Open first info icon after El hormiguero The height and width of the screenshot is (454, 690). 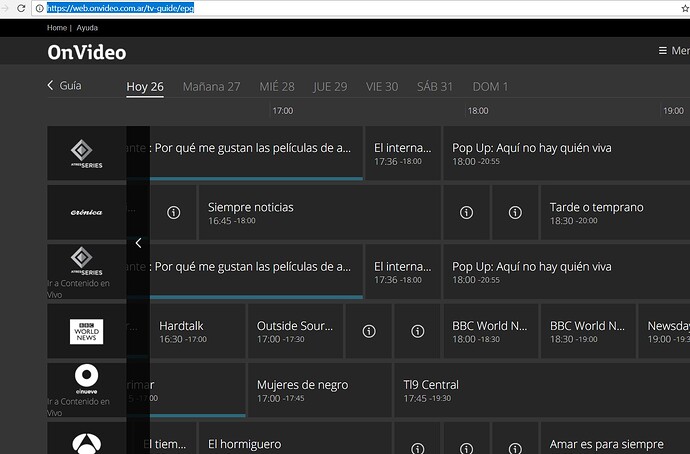(418, 448)
